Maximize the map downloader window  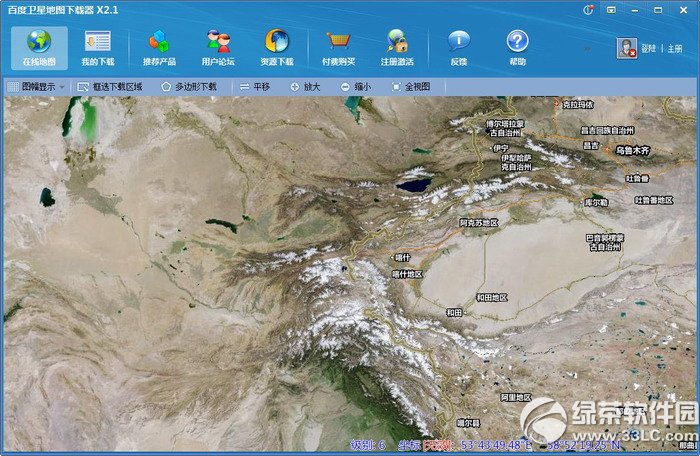[658, 10]
